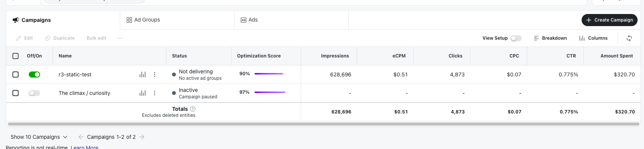
Task: Sort by the CPC column header
Action: [514, 56]
